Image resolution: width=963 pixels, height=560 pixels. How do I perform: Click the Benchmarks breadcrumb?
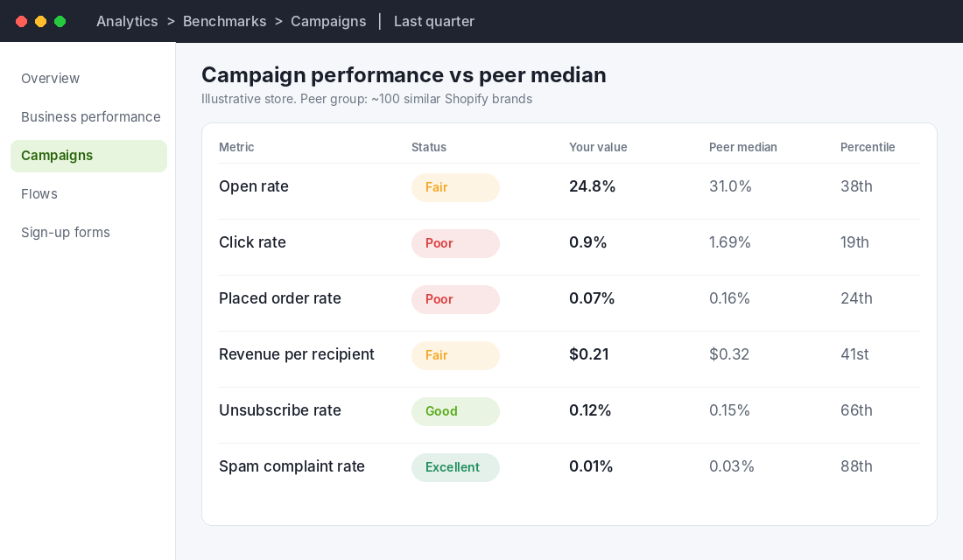(225, 22)
